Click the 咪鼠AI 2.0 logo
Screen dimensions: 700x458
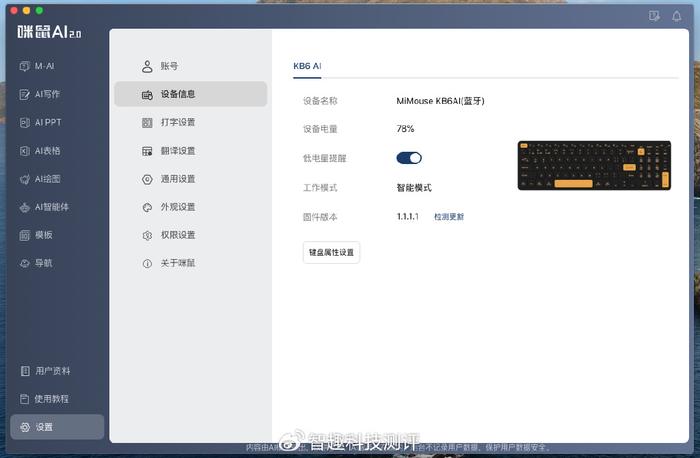pyautogui.click(x=49, y=32)
